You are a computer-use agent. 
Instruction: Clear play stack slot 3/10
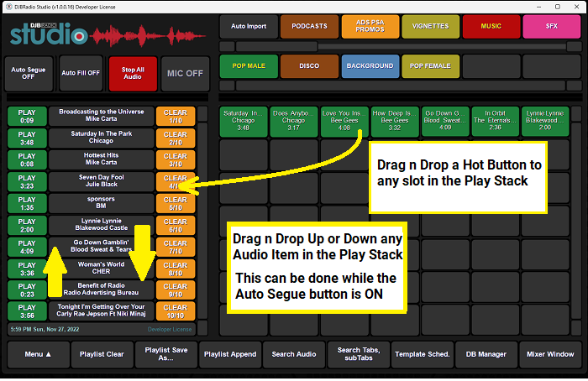[176, 160]
